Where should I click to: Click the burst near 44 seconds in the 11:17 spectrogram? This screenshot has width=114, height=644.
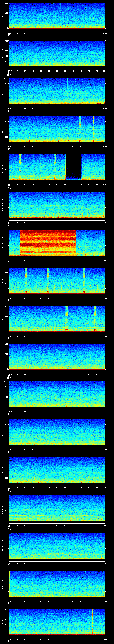point(80,129)
